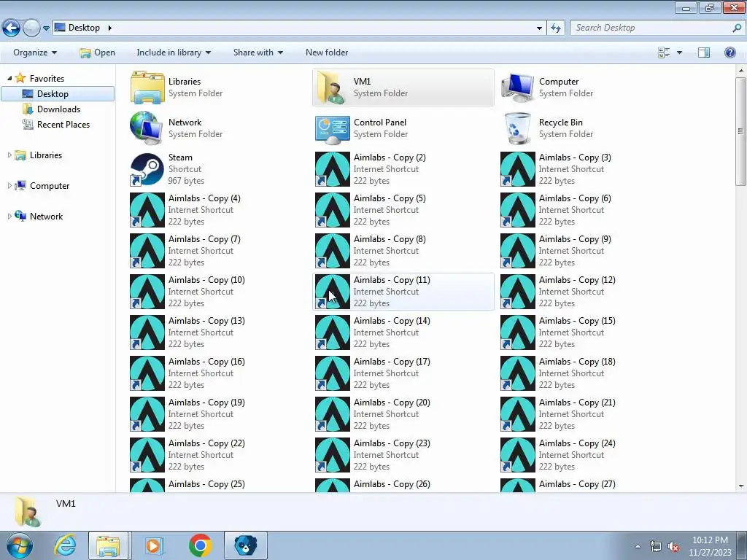747x560 pixels.
Task: Select the Aimlabs - Copy (16) icon
Action: point(147,373)
